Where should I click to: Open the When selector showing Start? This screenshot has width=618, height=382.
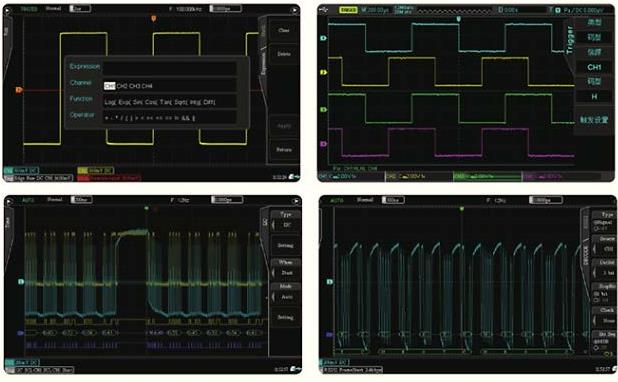[x=286, y=268]
